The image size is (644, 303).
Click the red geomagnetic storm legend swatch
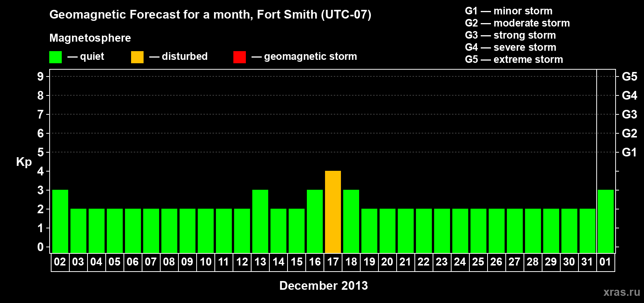tap(239, 57)
